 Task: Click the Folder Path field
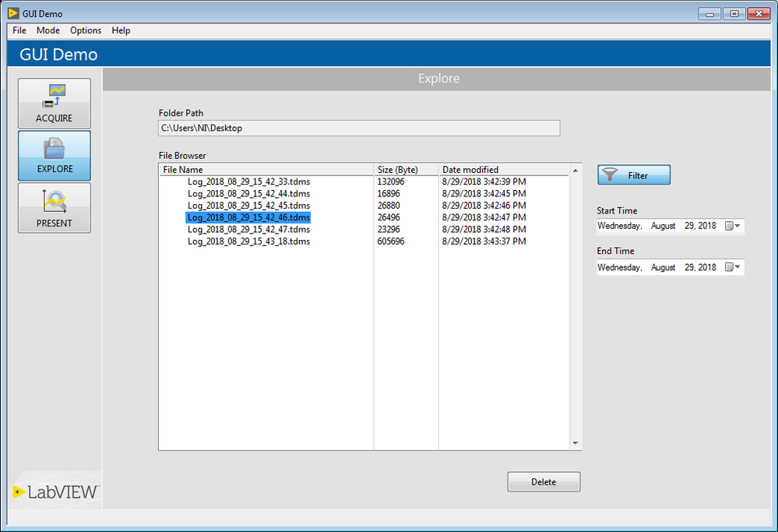coord(358,129)
